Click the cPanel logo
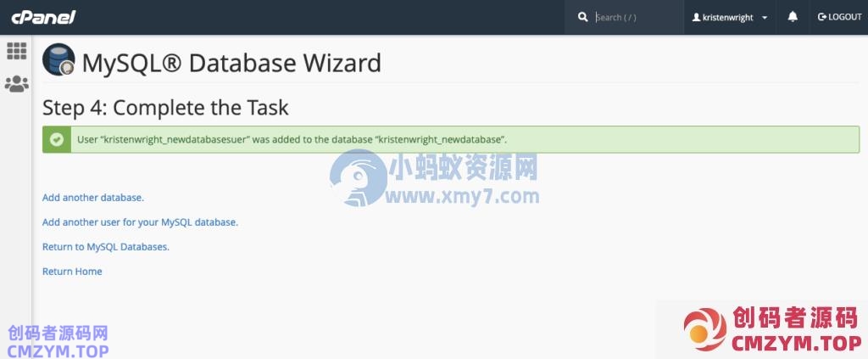 pos(43,17)
